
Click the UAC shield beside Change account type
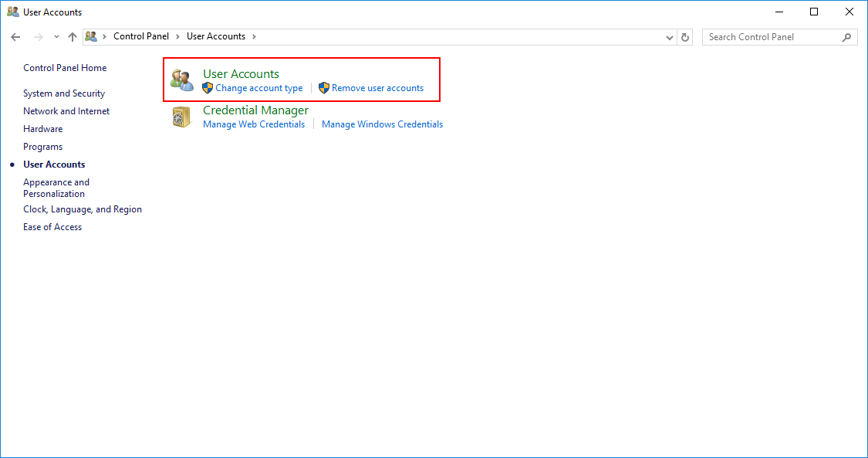(207, 88)
